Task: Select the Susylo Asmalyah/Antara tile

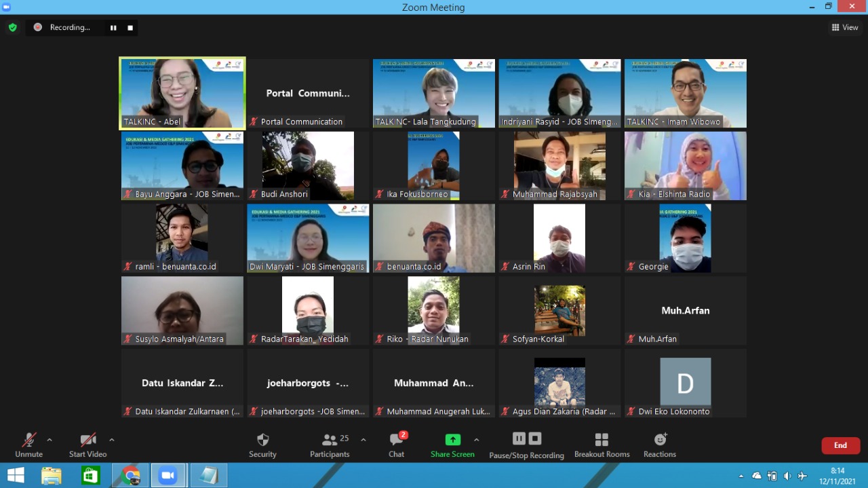Action: pyautogui.click(x=182, y=311)
